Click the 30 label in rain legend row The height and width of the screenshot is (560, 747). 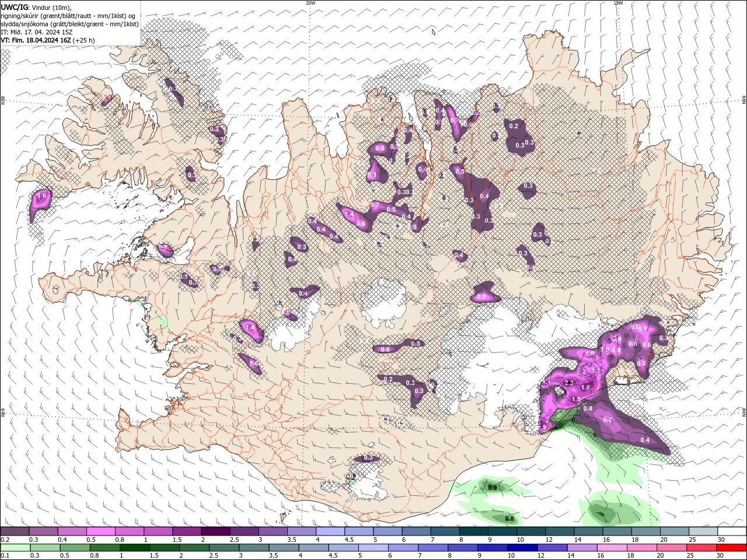coord(720,556)
